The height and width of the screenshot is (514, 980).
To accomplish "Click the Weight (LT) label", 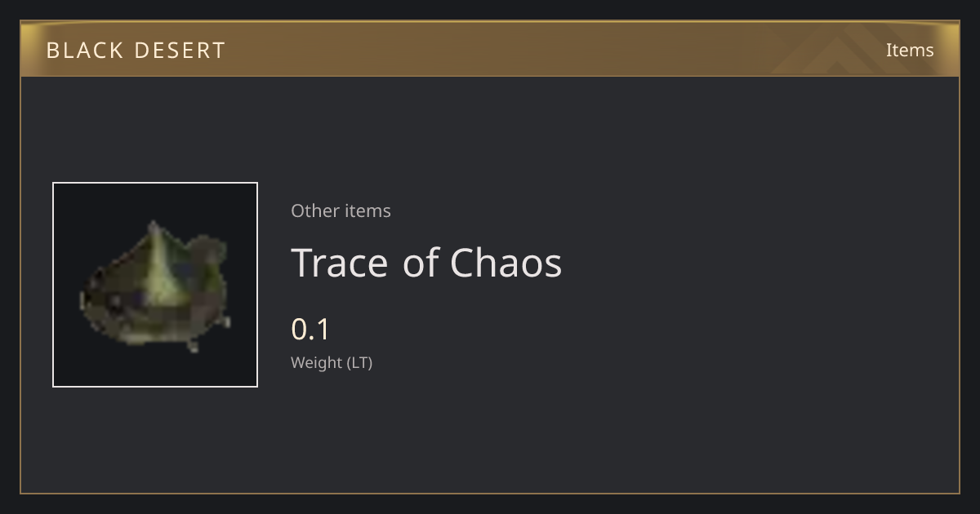I will coord(332,362).
